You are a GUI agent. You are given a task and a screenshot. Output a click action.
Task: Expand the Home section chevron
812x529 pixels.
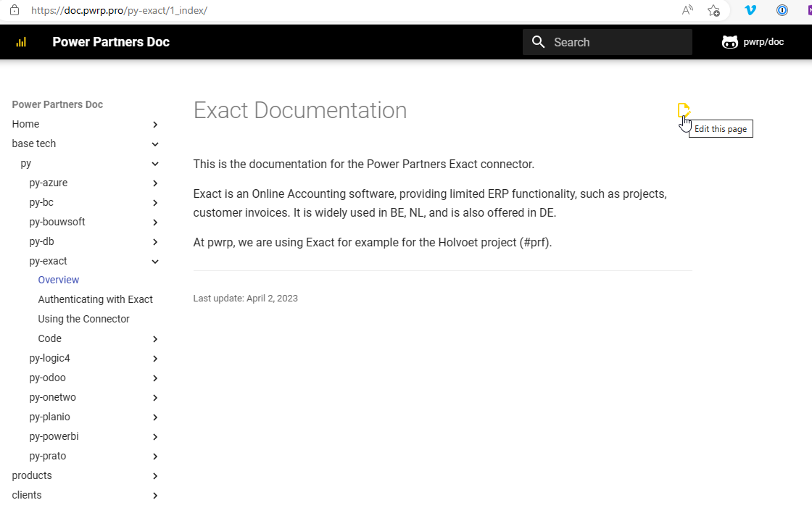[x=155, y=124]
